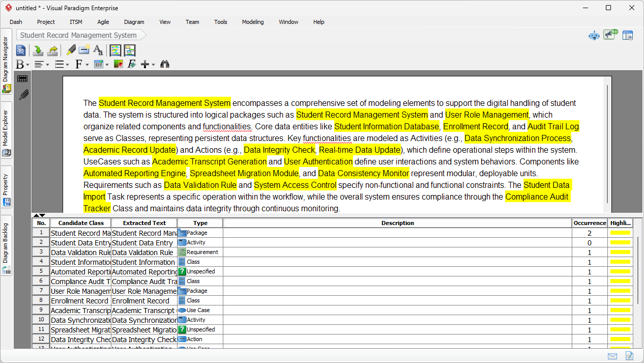644x363 pixels.
Task: Open announcements via the megaphone 9+ icon
Action: point(610,35)
